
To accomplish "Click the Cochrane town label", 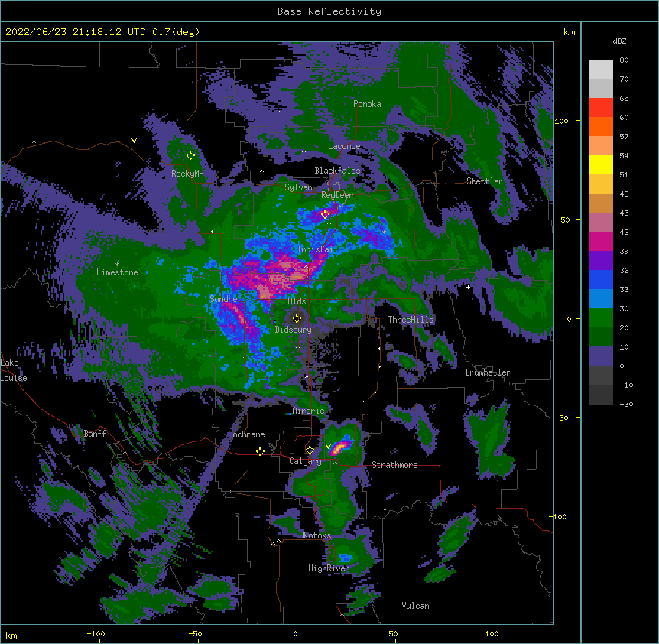I will pyautogui.click(x=246, y=434).
